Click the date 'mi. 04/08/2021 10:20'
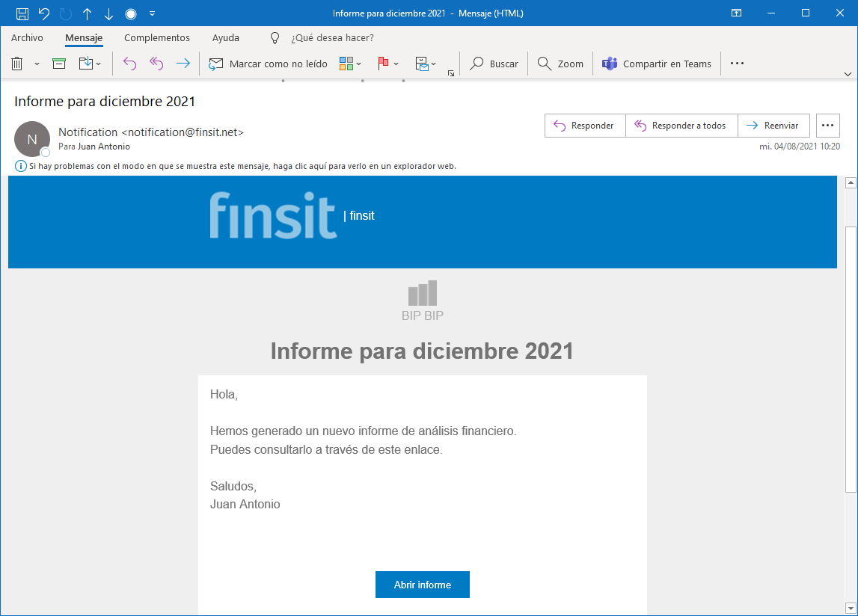 (x=800, y=147)
